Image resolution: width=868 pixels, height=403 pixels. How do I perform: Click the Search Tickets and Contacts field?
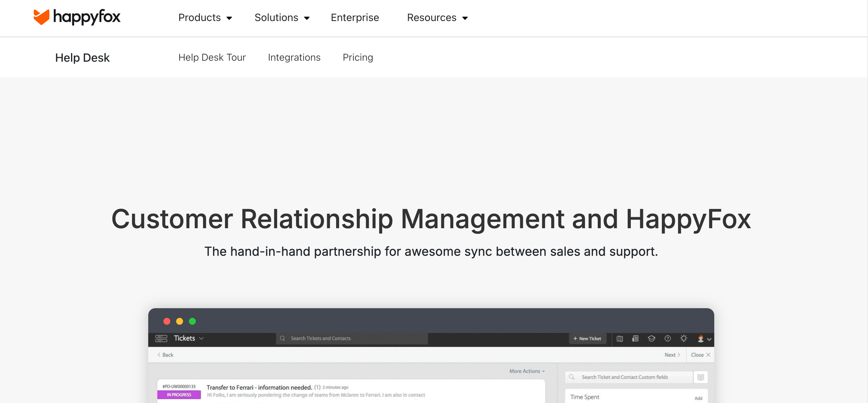(352, 339)
